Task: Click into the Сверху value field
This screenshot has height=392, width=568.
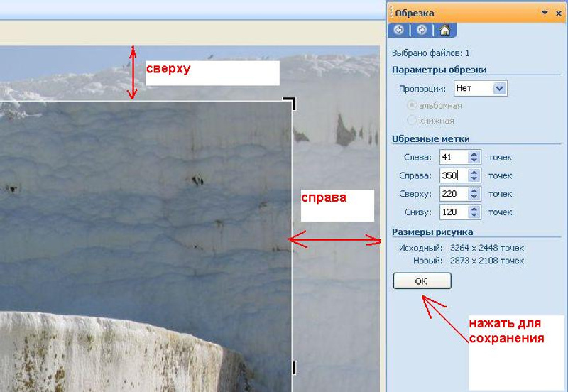Action: (x=454, y=194)
